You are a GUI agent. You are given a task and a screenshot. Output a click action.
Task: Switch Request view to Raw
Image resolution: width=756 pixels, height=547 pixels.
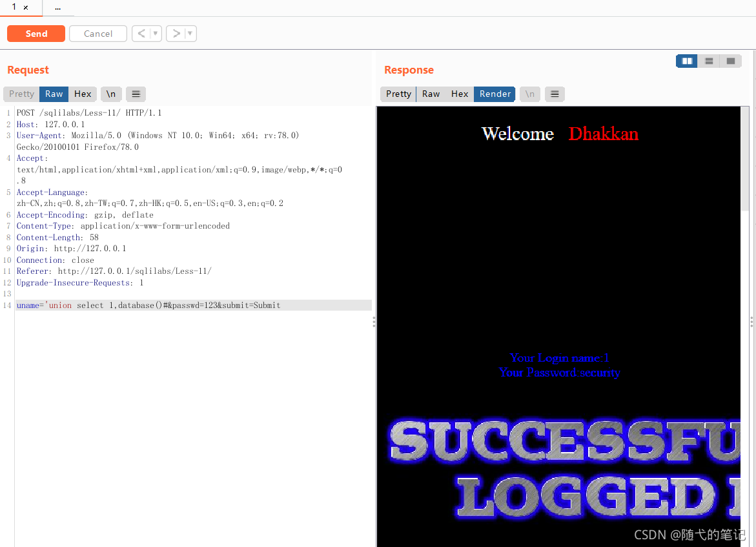pos(54,94)
